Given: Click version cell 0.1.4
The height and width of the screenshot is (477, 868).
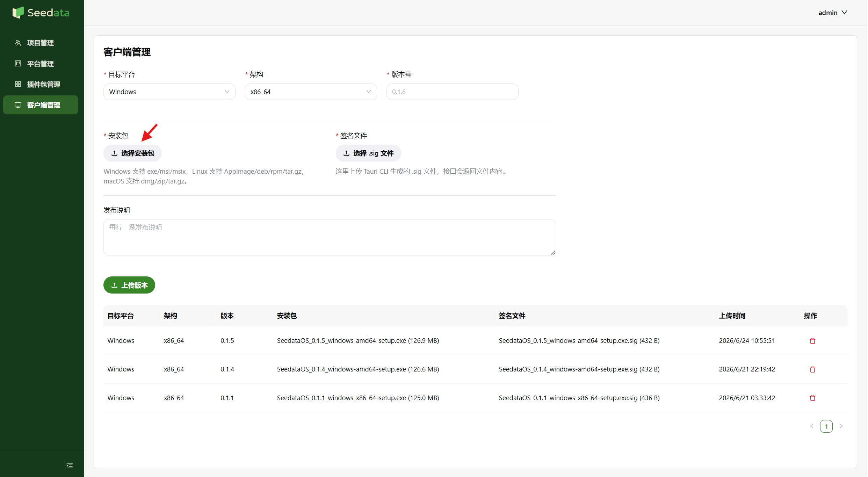Looking at the screenshot, I should pos(227,369).
